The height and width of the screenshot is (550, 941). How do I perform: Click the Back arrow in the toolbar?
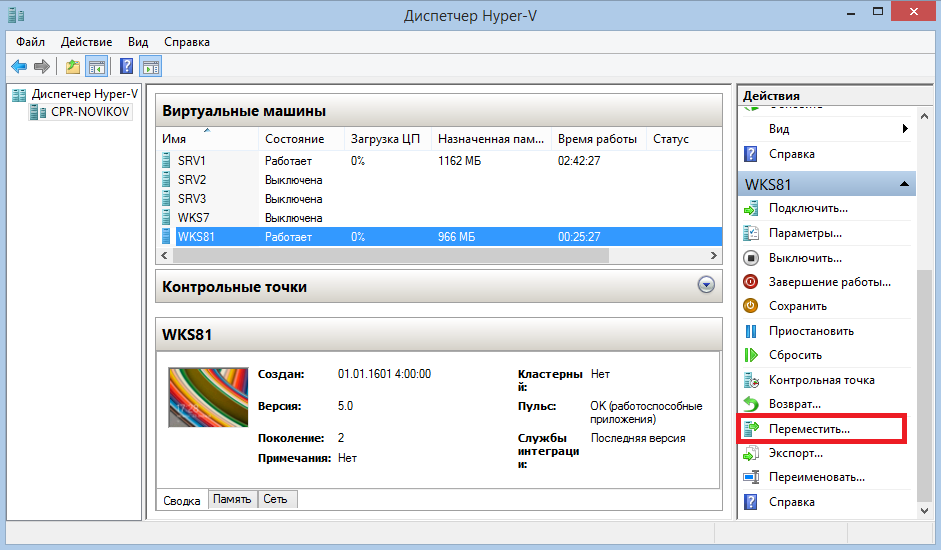tap(18, 67)
